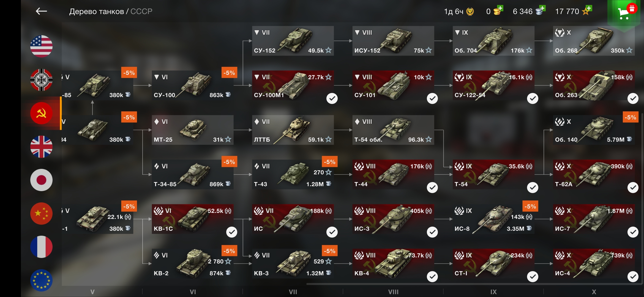Select the USA flag nation
644x297 pixels.
coord(41,46)
